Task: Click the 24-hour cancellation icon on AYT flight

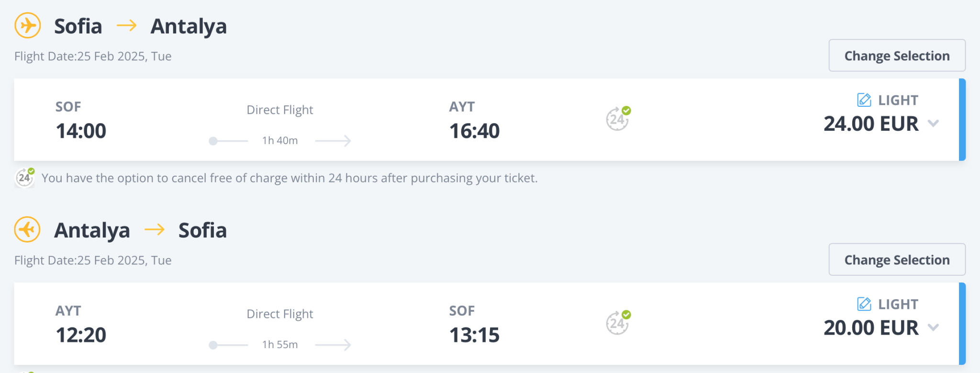Action: (618, 323)
